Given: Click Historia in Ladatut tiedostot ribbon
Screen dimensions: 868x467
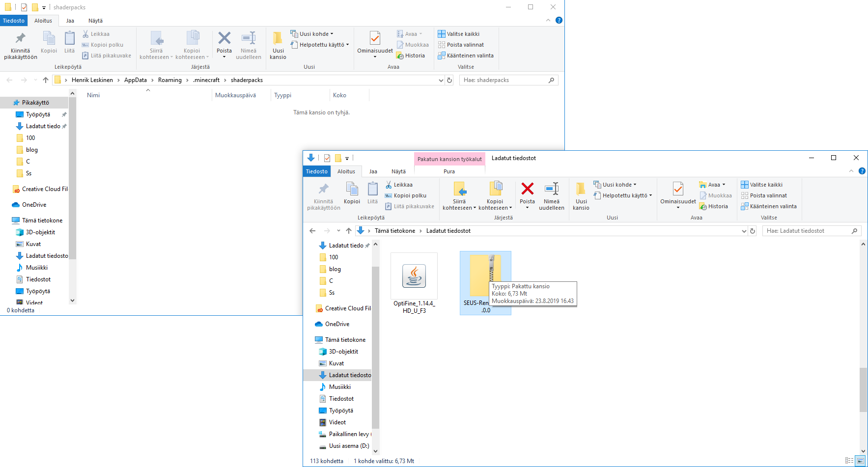Looking at the screenshot, I should 714,206.
